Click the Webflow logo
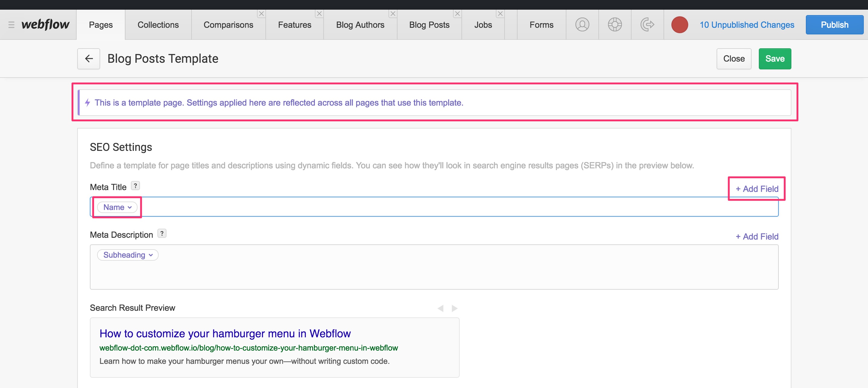Screen dimensions: 868x388 pos(45,24)
